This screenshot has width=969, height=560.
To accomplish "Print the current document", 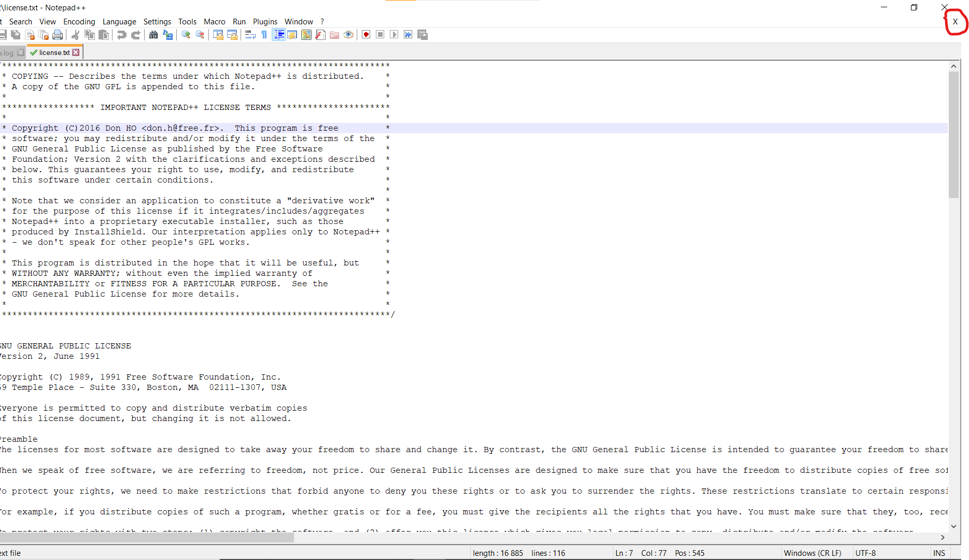I will 58,35.
